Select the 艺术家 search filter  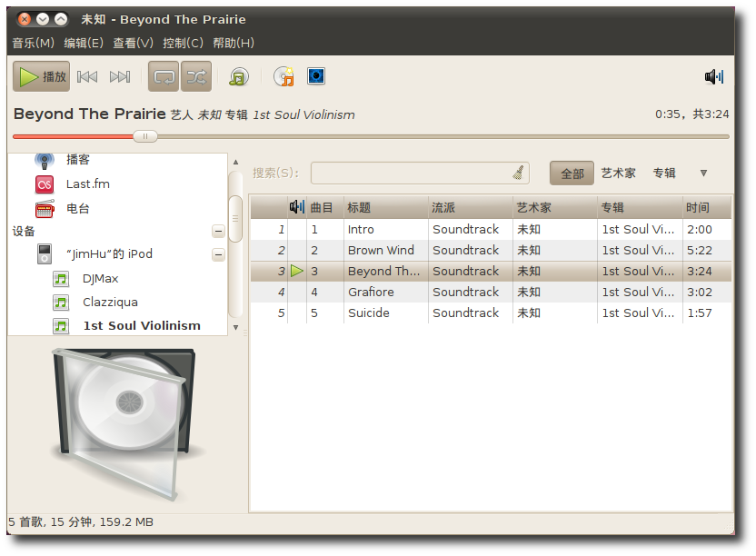[x=618, y=174]
